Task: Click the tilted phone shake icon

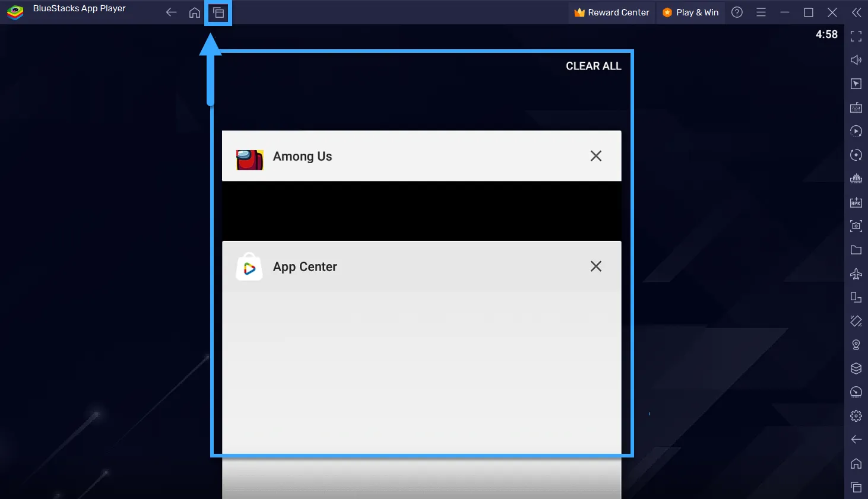Action: 856,321
